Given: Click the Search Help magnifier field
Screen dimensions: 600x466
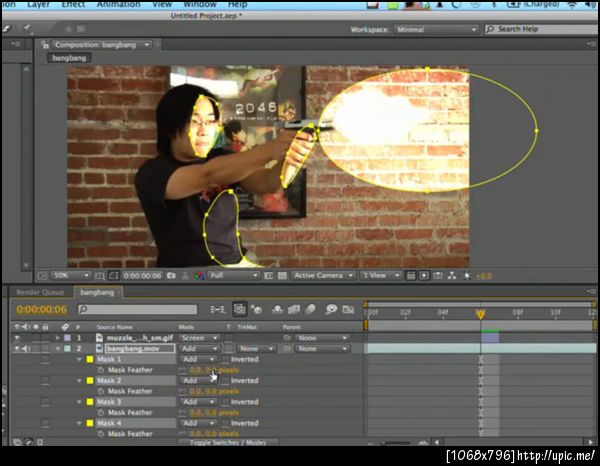Looking at the screenshot, I should 541,29.
